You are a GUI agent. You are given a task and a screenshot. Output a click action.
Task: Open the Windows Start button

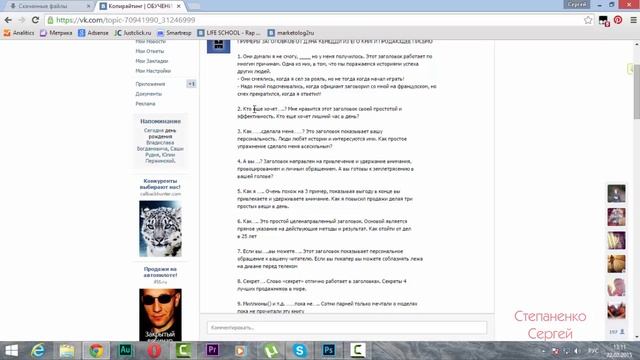(x=11, y=350)
